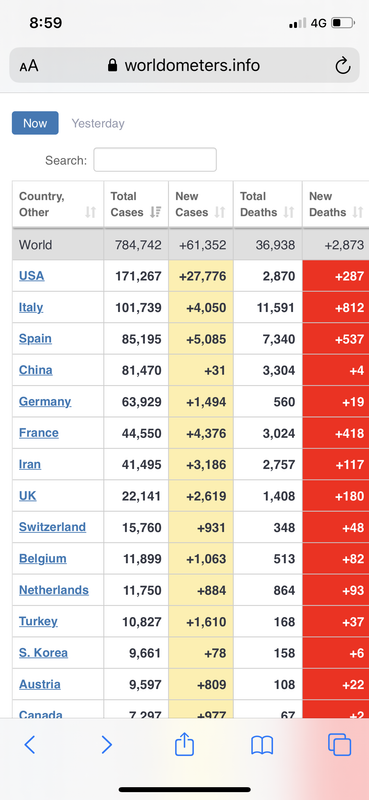Sort by Country, Other column arrows
The height and width of the screenshot is (800, 369).
point(90,212)
